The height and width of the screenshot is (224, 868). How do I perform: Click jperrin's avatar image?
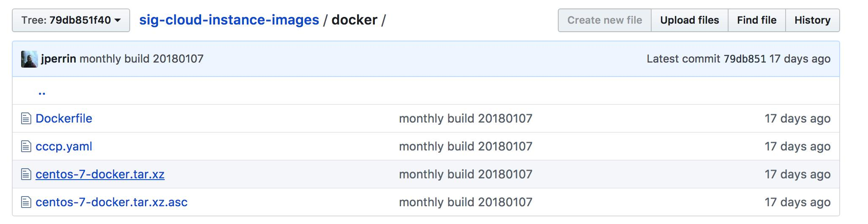(29, 59)
